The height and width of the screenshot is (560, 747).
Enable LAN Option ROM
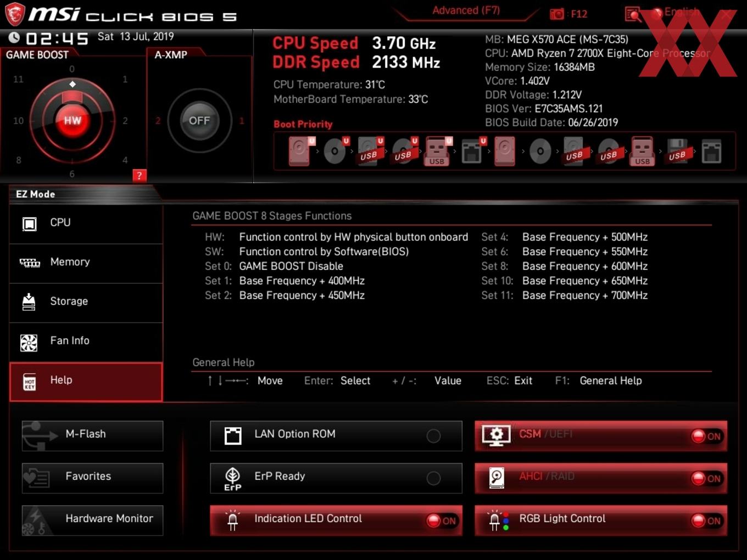pyautogui.click(x=336, y=435)
